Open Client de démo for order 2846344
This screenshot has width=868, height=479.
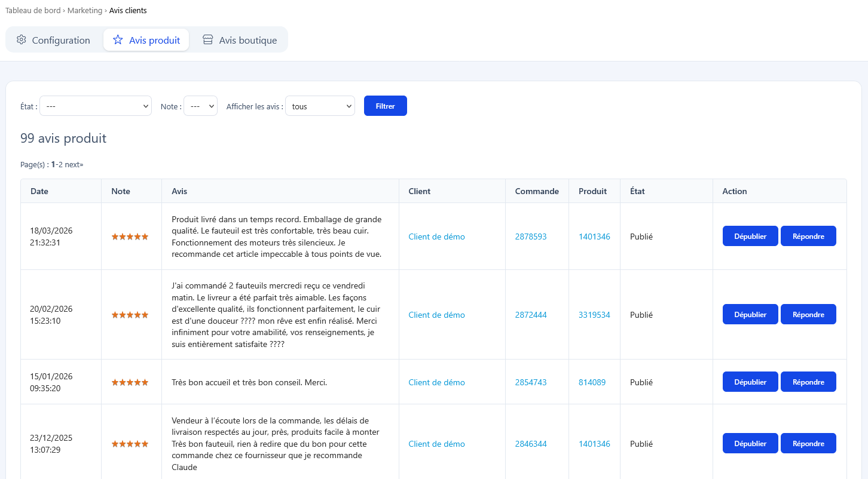(x=436, y=444)
